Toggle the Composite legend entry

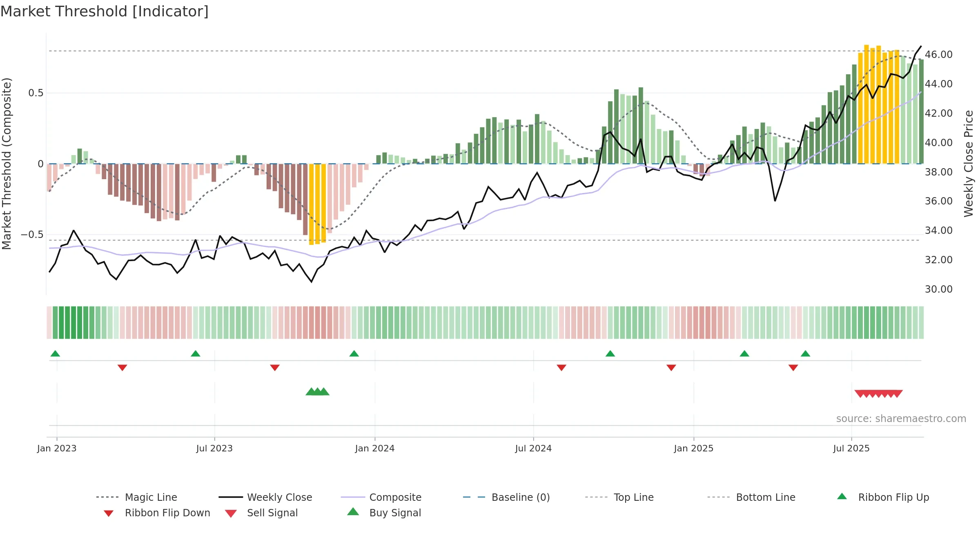click(x=381, y=497)
